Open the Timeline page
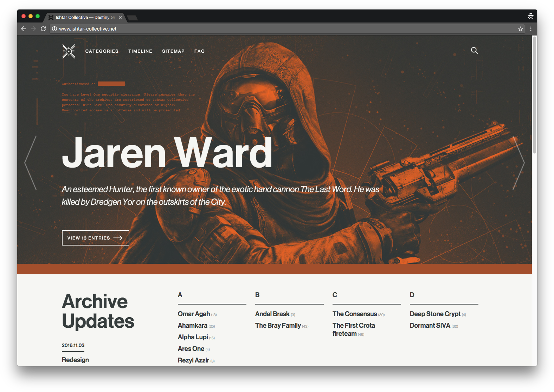554x392 pixels. click(140, 51)
